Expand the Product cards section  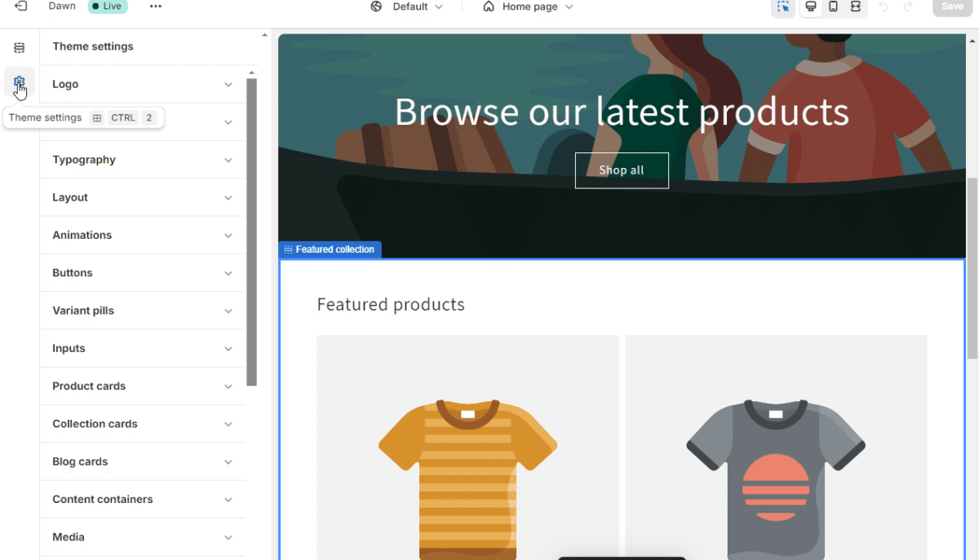coord(143,386)
